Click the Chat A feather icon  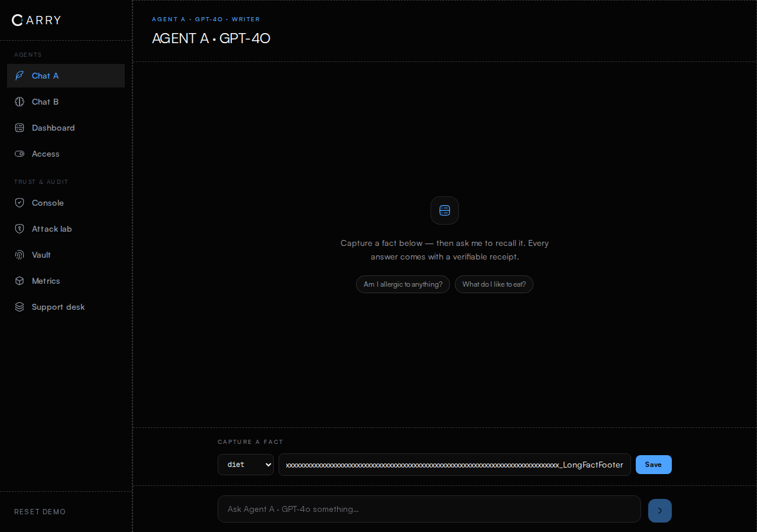[20, 76]
